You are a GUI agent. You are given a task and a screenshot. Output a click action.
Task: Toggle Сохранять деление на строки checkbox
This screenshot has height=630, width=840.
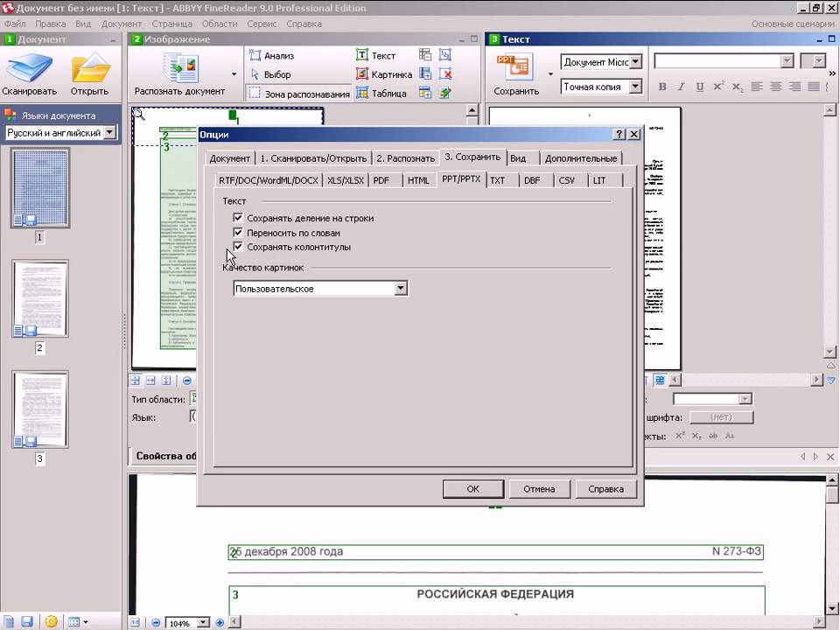click(238, 218)
